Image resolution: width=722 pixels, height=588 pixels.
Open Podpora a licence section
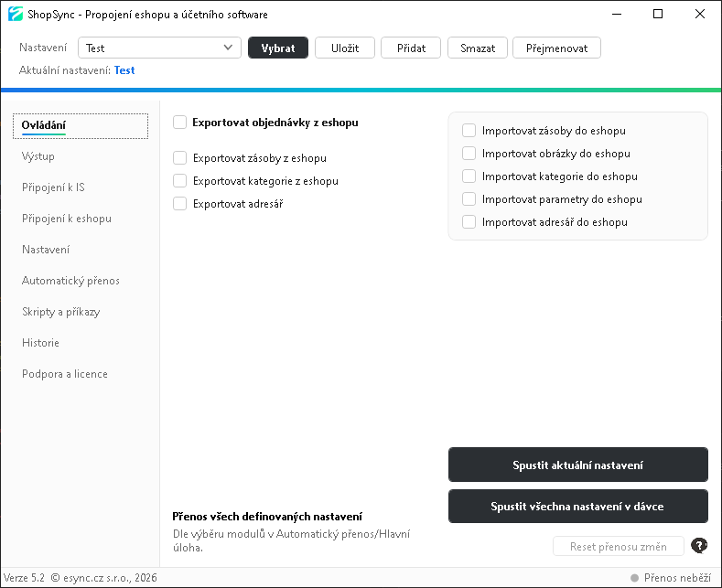coord(65,374)
